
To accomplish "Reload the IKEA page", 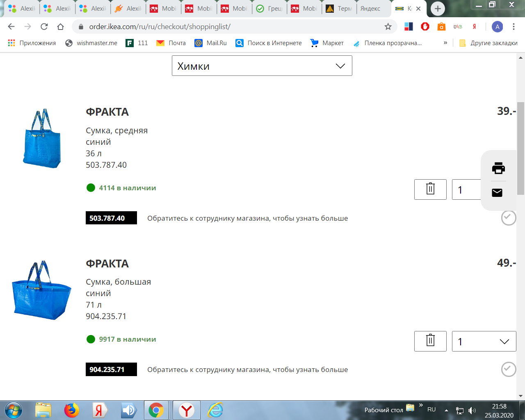I will tap(44, 27).
